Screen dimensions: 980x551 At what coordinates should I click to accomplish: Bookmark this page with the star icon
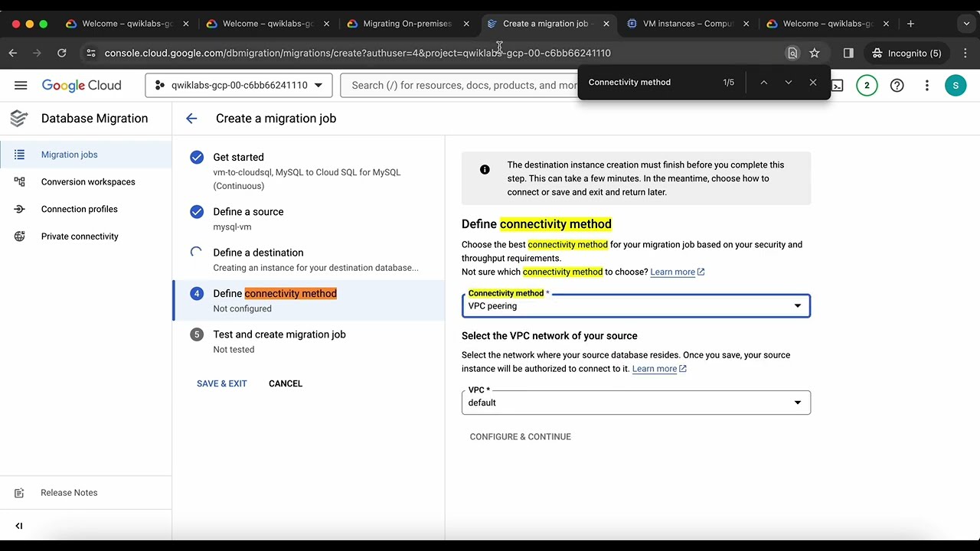pyautogui.click(x=815, y=53)
